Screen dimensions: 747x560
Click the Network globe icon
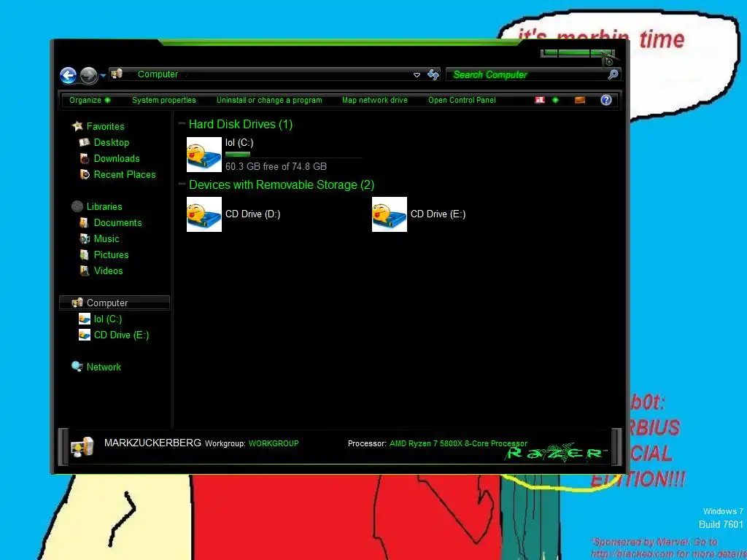pos(77,367)
